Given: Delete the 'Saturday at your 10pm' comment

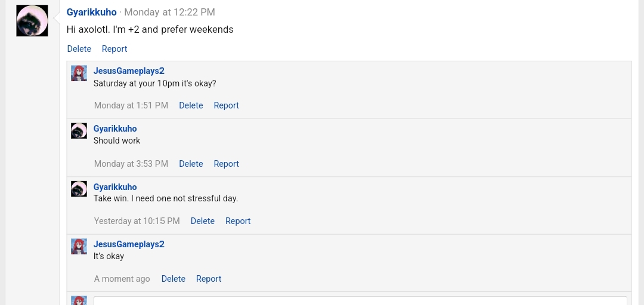Looking at the screenshot, I should [x=191, y=105].
